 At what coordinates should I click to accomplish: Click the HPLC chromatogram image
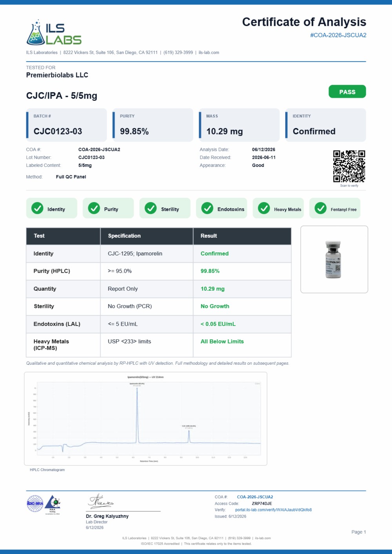pos(145,418)
